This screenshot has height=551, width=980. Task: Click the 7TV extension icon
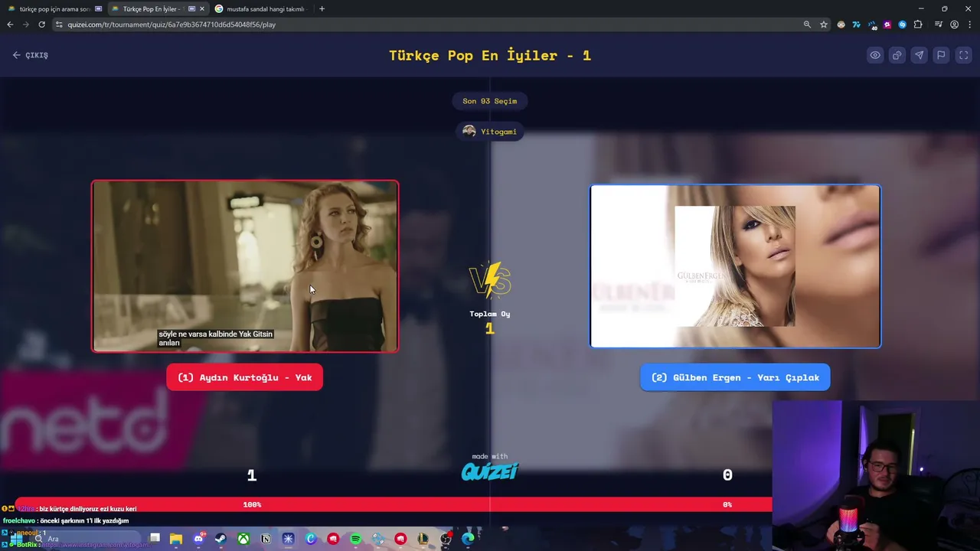pos(857,24)
